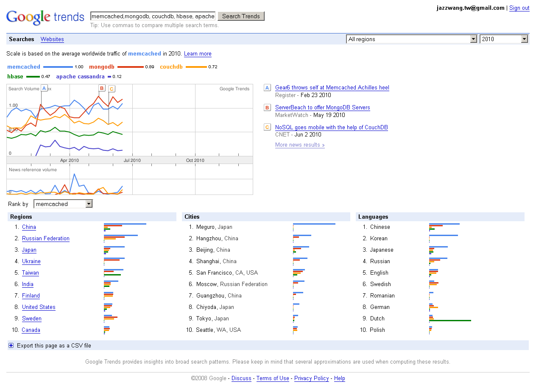This screenshot has width=536, height=392.
Task: Click Korean in the Languages list
Action: coord(379,239)
